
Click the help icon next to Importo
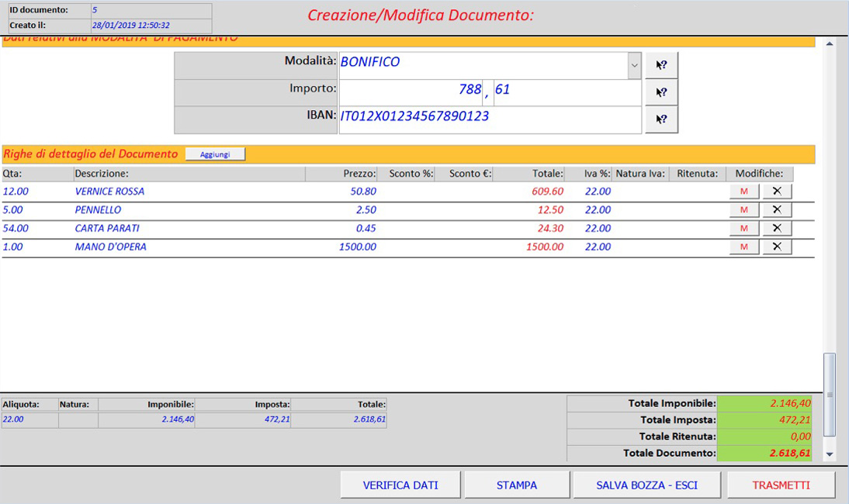[x=661, y=92]
